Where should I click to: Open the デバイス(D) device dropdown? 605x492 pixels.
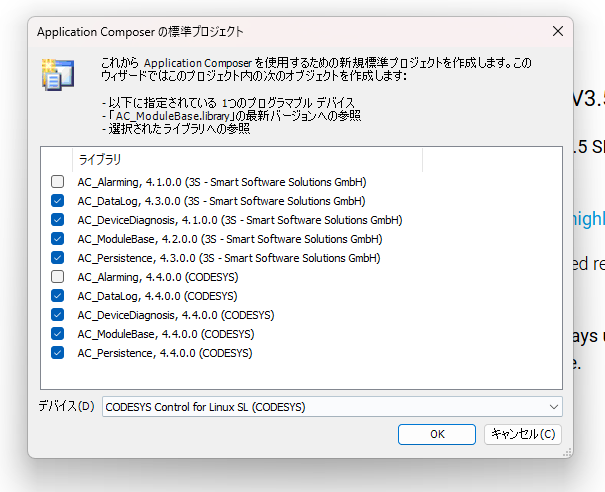pos(332,407)
